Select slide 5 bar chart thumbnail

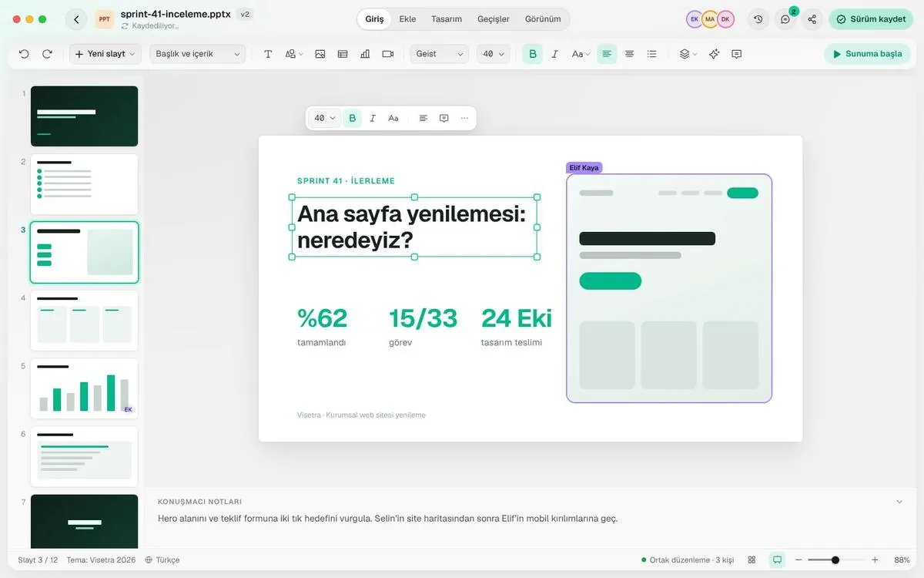tap(84, 388)
